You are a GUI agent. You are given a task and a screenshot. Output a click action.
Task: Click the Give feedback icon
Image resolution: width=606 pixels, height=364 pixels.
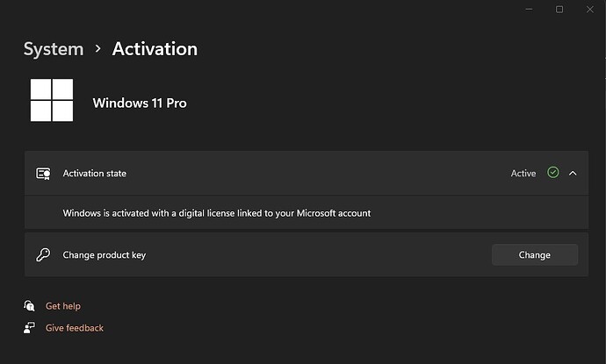(29, 328)
